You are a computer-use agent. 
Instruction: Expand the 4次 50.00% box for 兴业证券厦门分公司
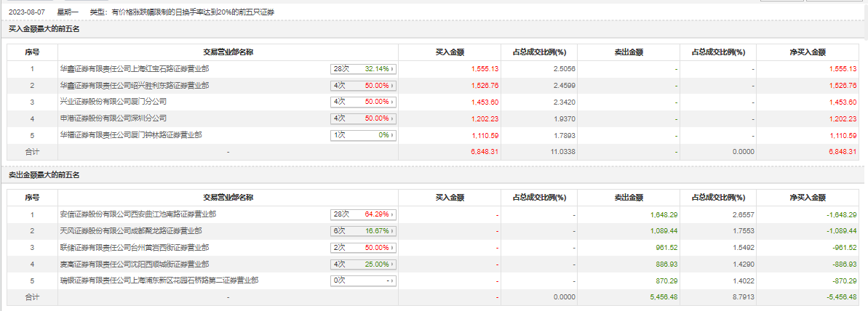[x=363, y=102]
